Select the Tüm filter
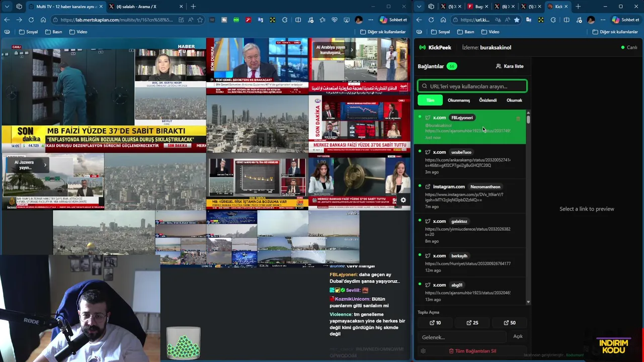This screenshot has width=644, height=362. [x=430, y=100]
